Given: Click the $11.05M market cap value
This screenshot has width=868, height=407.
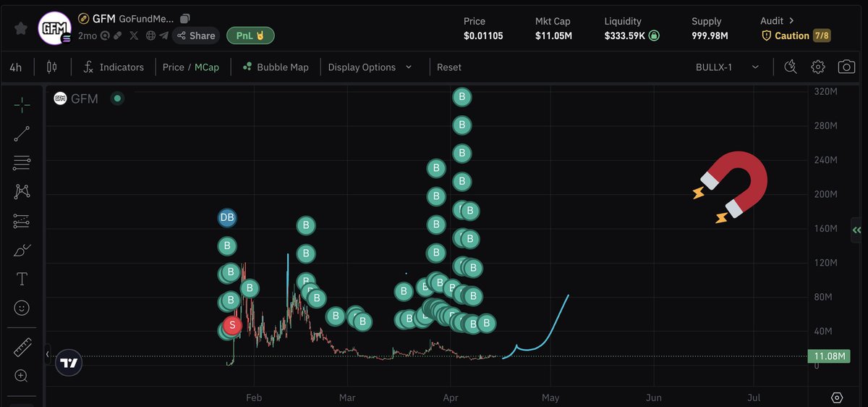Looking at the screenshot, I should 553,35.
